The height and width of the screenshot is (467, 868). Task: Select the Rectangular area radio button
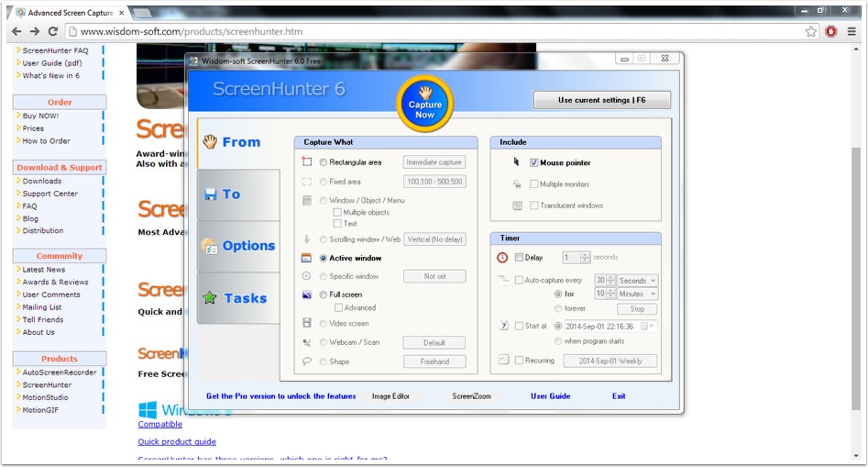(x=323, y=162)
